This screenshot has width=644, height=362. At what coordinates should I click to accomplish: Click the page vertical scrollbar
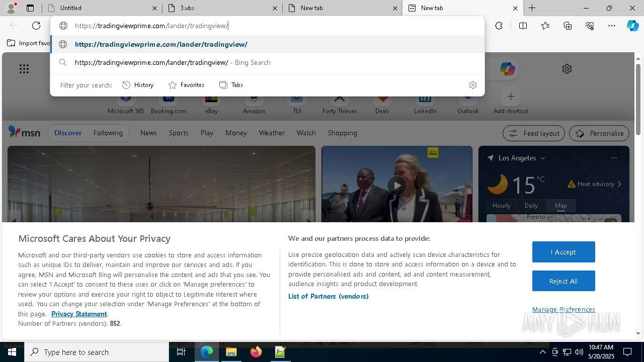pos(638,100)
